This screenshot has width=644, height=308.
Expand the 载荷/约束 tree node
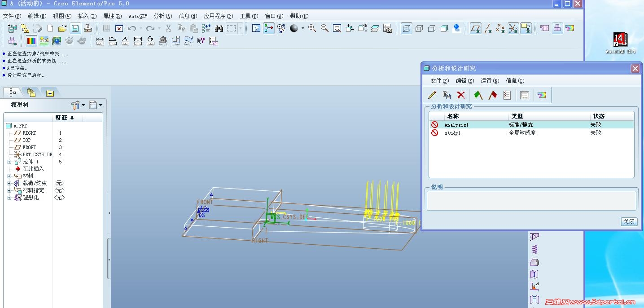tap(9, 183)
